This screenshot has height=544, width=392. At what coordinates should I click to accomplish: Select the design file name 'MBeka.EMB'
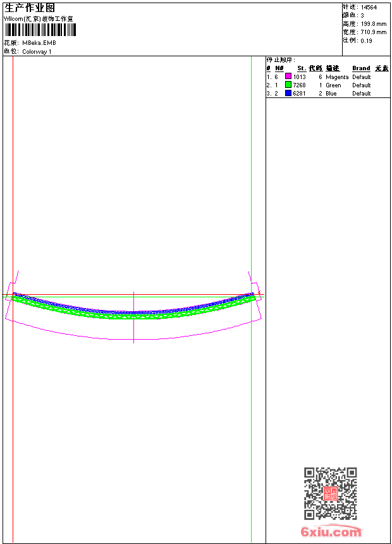[39, 42]
